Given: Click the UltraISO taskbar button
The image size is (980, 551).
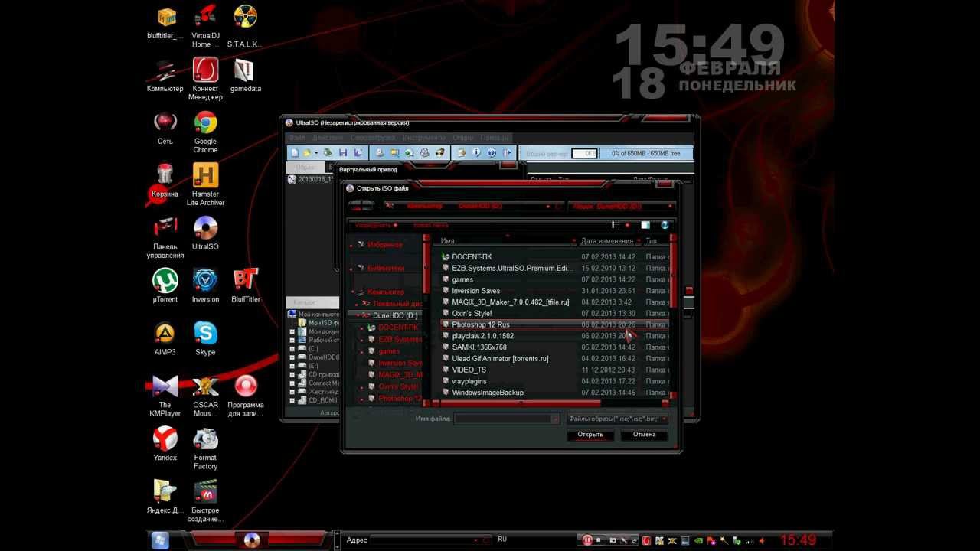Looking at the screenshot, I should (252, 540).
